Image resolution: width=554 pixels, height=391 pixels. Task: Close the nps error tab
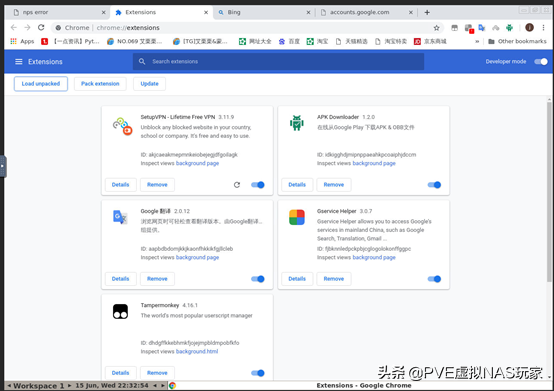(x=104, y=12)
